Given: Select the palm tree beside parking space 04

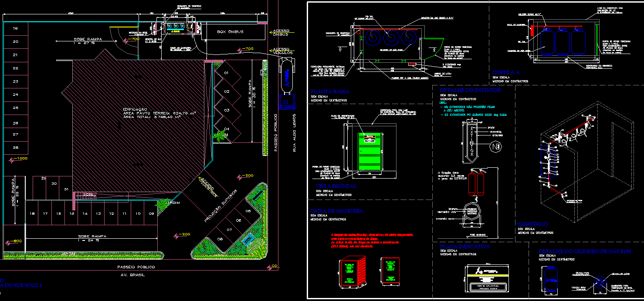Looking at the screenshot, I should [x=217, y=137].
